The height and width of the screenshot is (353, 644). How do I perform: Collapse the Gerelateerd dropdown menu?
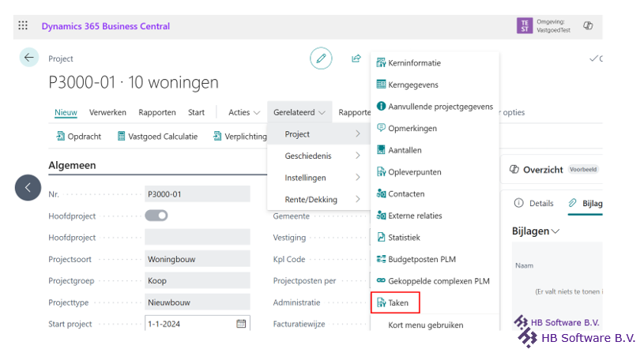point(300,112)
